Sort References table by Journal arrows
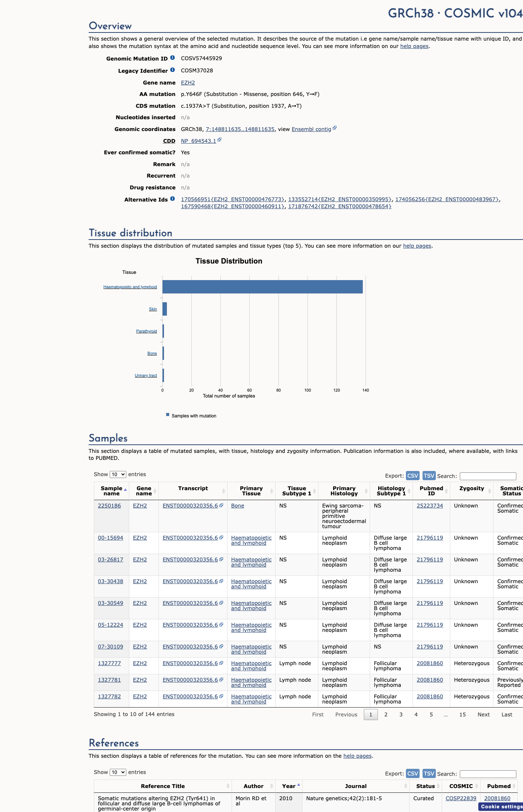The image size is (523, 812). 406,786
